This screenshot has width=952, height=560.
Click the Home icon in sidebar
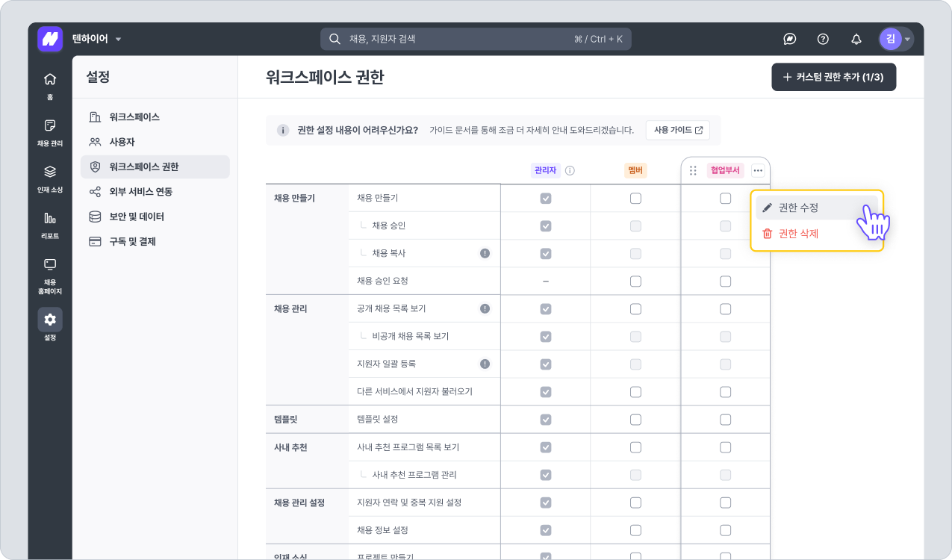coord(50,80)
